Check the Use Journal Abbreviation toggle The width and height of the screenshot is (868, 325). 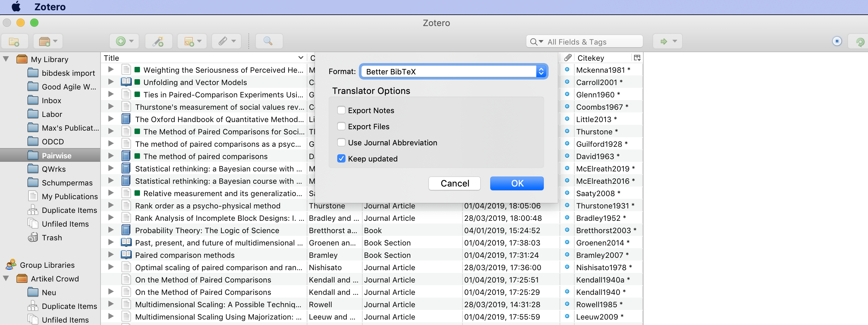coord(341,142)
